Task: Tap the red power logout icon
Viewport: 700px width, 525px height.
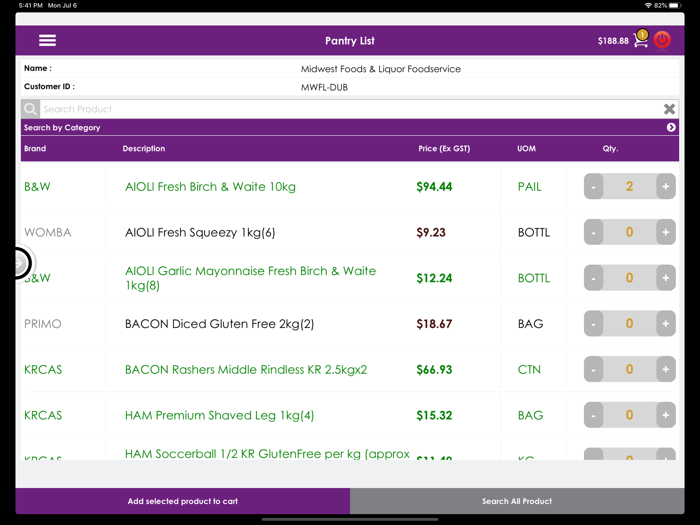Action: point(663,40)
